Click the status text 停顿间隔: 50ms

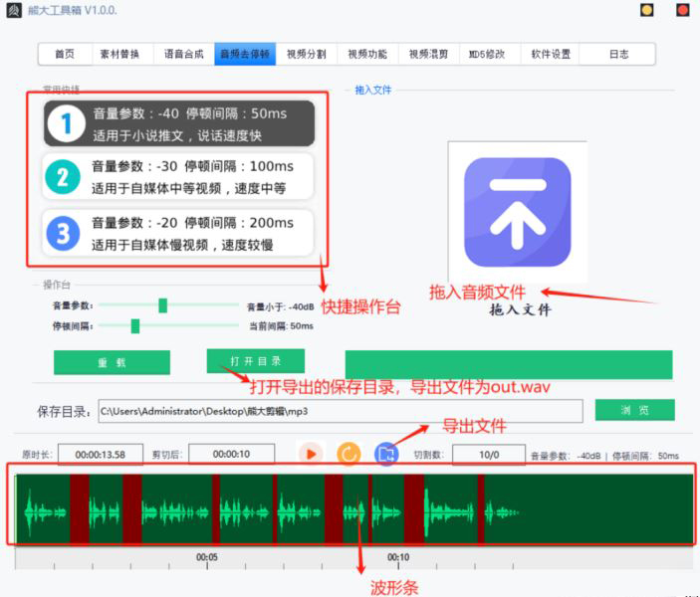(645, 456)
